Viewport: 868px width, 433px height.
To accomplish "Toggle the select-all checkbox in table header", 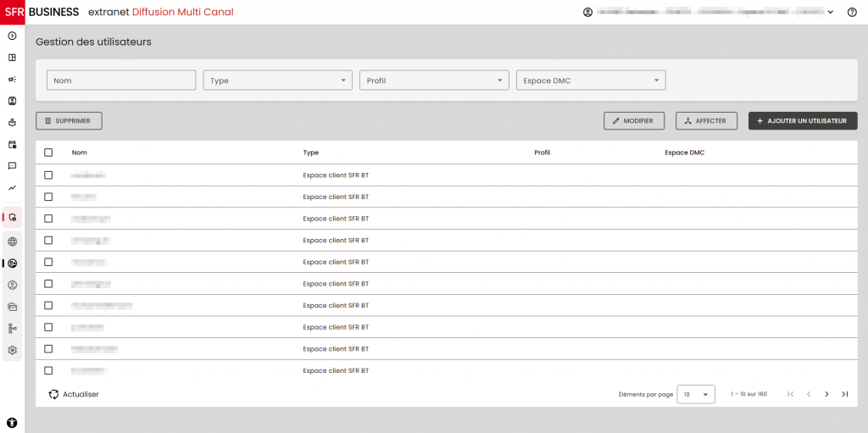I will (48, 153).
